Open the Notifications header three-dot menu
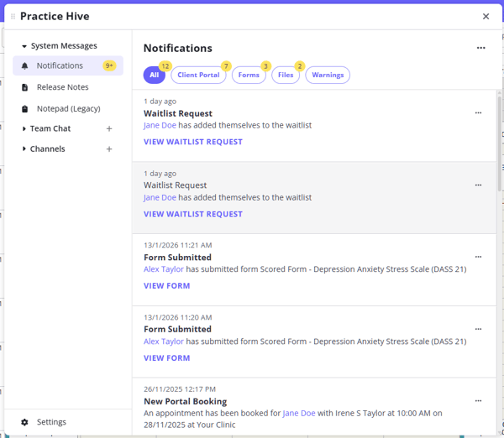This screenshot has height=438, width=504. (x=480, y=49)
